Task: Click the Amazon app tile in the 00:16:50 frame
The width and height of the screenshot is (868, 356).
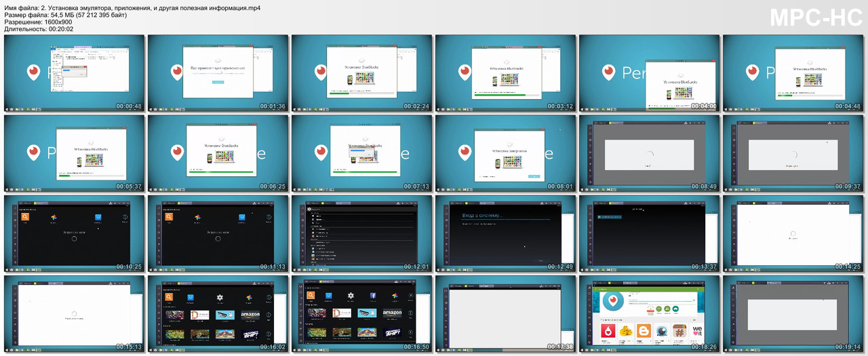Action: click(392, 313)
